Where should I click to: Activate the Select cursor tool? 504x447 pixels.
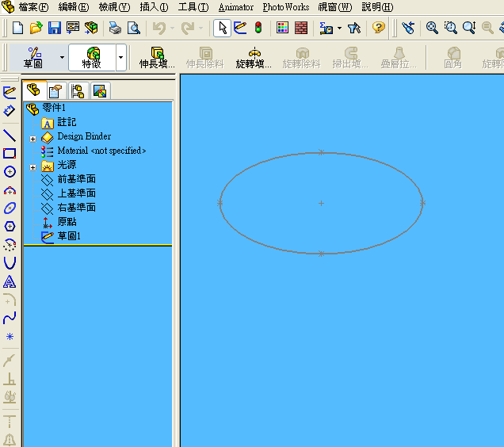tap(222, 29)
